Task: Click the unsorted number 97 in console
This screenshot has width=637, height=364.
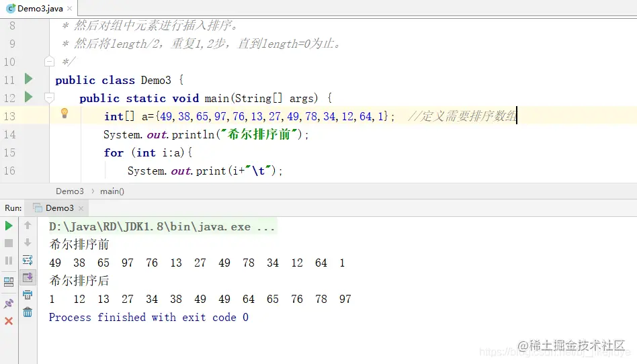Action: (128, 263)
